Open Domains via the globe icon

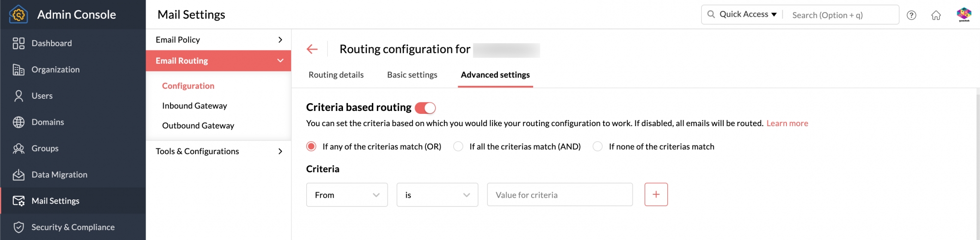click(x=19, y=122)
